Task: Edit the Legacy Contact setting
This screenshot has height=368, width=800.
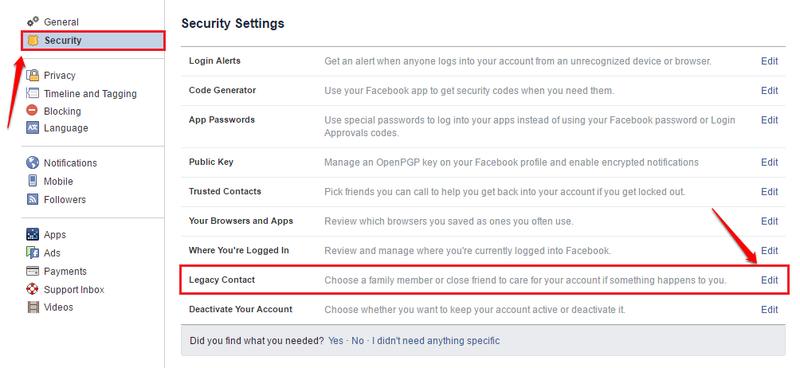Action: click(769, 280)
